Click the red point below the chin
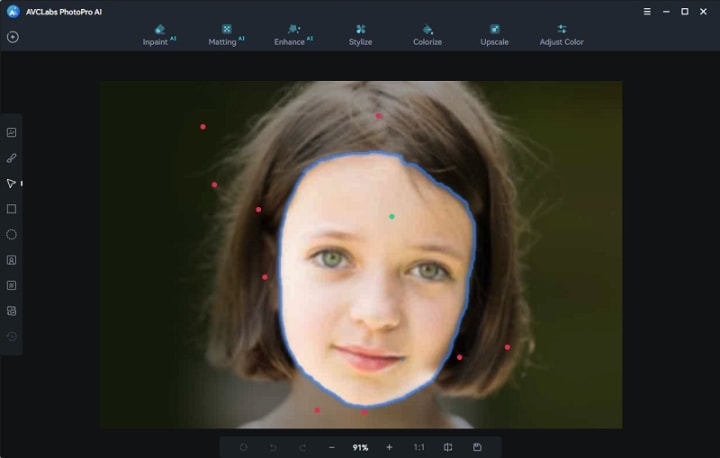 (x=364, y=412)
